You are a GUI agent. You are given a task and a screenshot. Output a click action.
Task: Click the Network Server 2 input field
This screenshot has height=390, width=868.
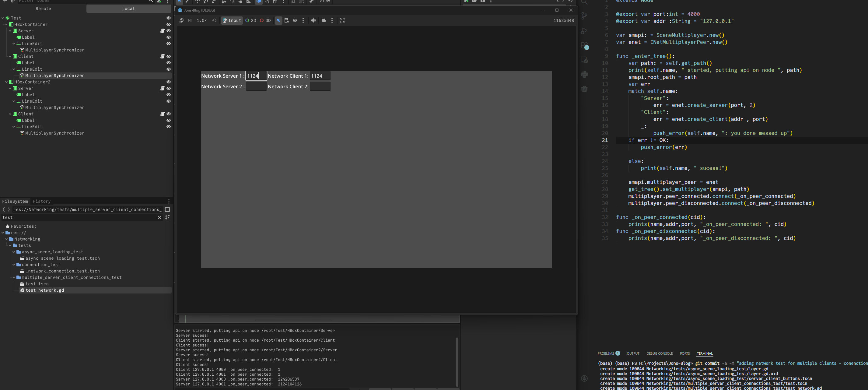pos(256,87)
